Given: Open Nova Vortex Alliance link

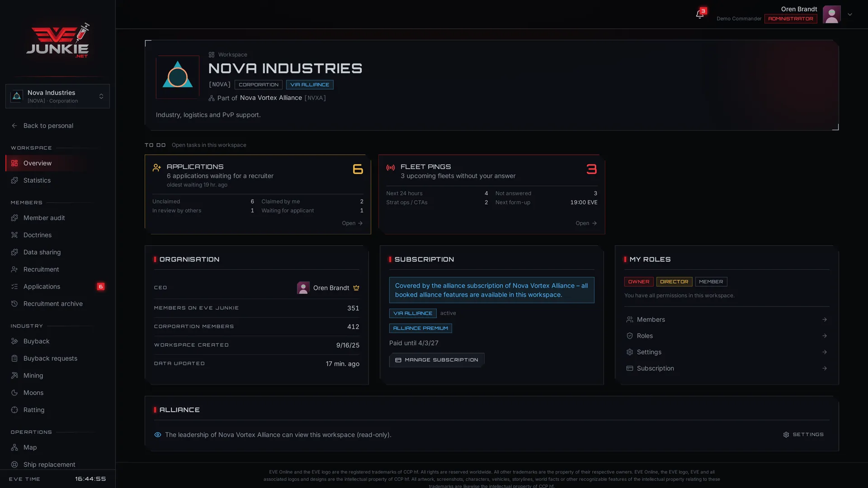Looking at the screenshot, I should coord(271,98).
